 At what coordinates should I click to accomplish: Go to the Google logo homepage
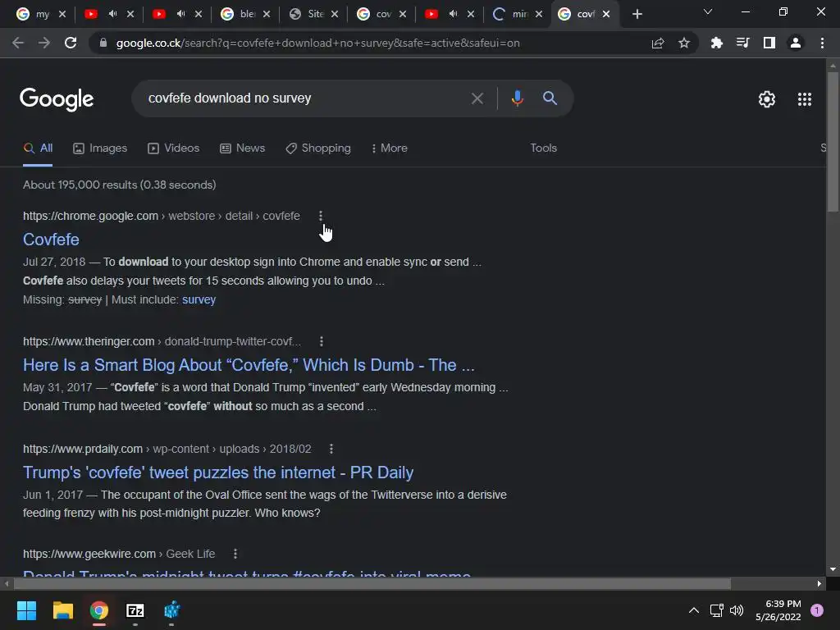click(x=57, y=99)
